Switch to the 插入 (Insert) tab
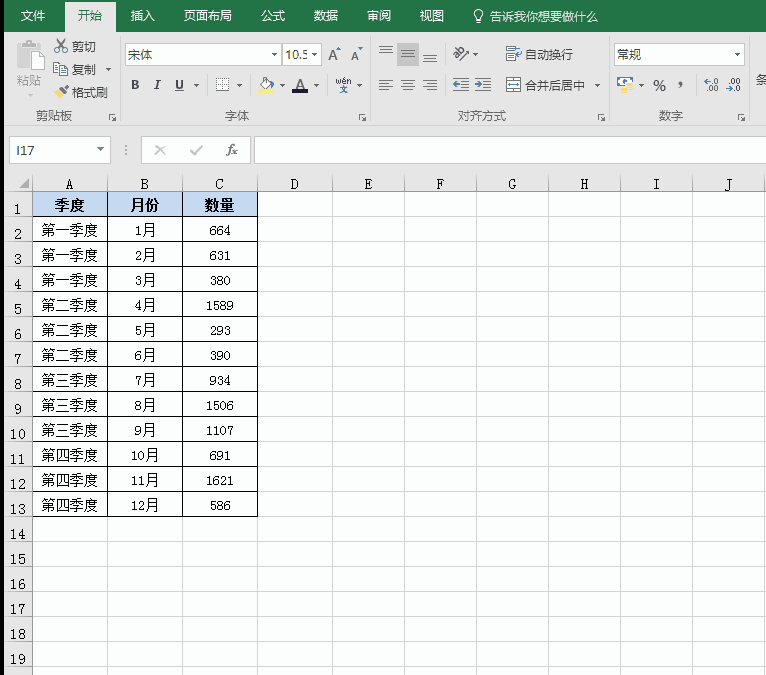The height and width of the screenshot is (675, 766). [143, 16]
